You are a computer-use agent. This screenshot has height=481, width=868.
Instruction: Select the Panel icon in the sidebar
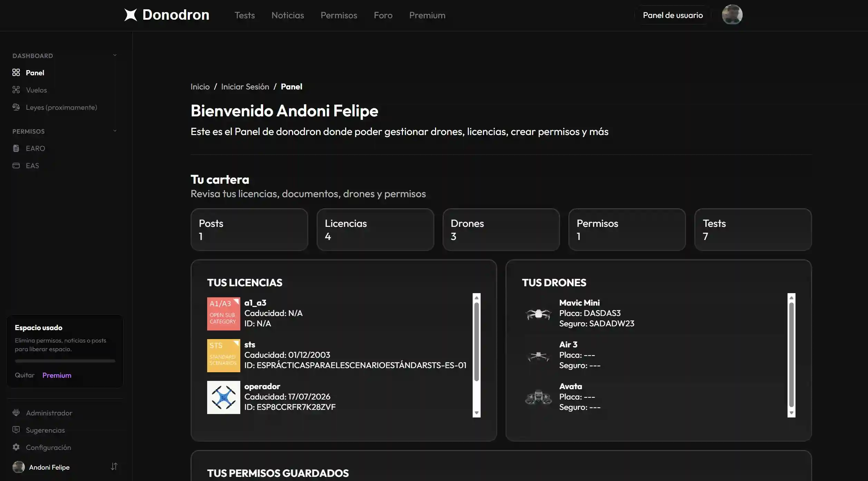(x=16, y=73)
